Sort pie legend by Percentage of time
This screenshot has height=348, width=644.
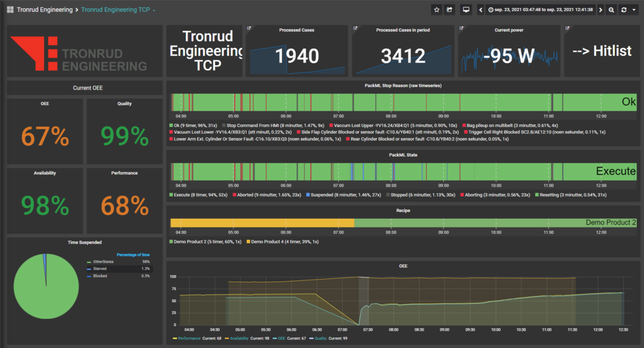[x=133, y=255]
